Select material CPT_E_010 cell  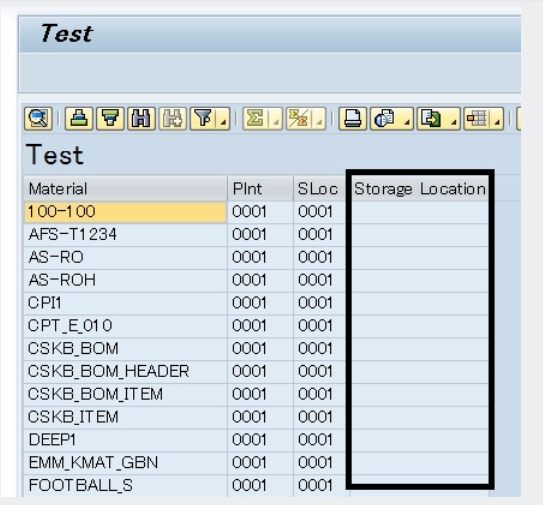tap(125, 326)
